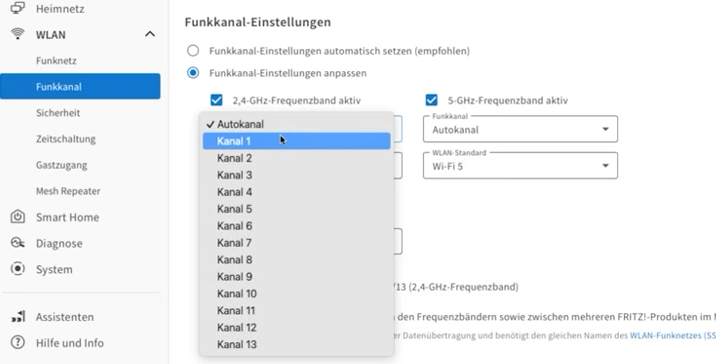The image size is (716, 364).
Task: Click the Diagnose icon in sidebar
Action: coord(17,243)
